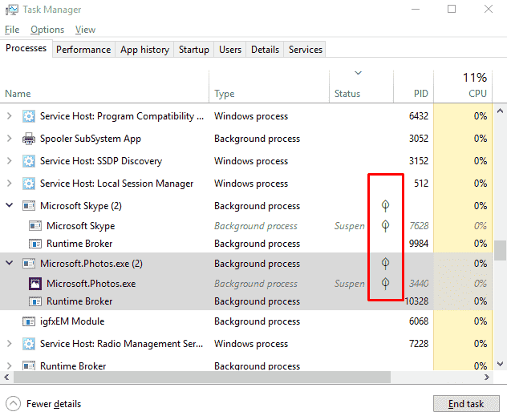Screen dimensions: 507x420
Task: Click suspended leaf icon on Microsoft.Photos.exe group row
Action: pos(385,264)
